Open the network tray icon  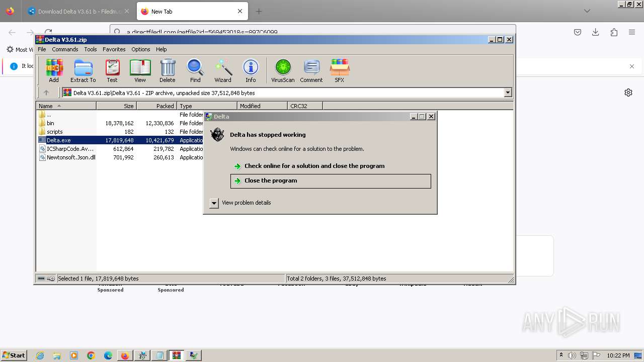click(584, 355)
